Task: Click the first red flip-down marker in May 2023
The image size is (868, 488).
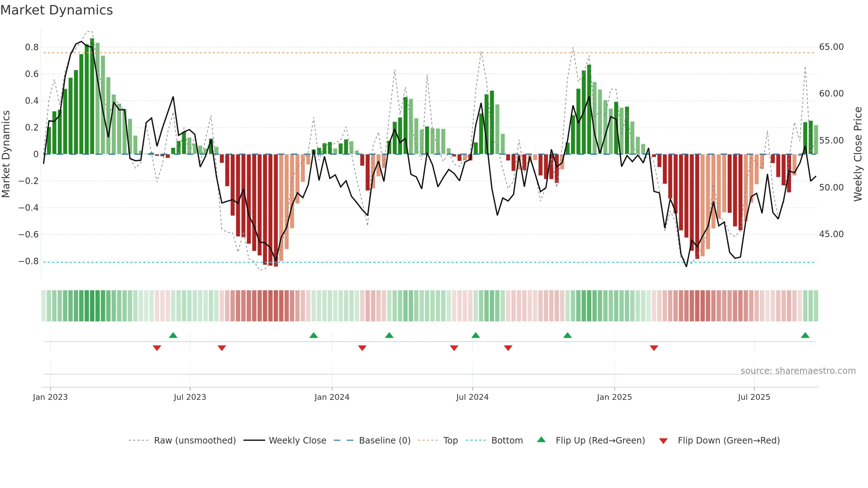Action: [x=157, y=348]
